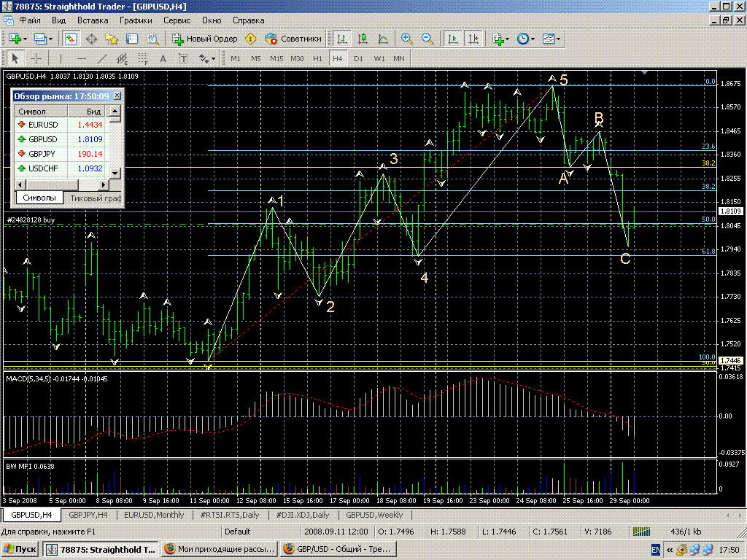
Task: Click the yellow diamond MetaEditor icon
Action: (251, 39)
